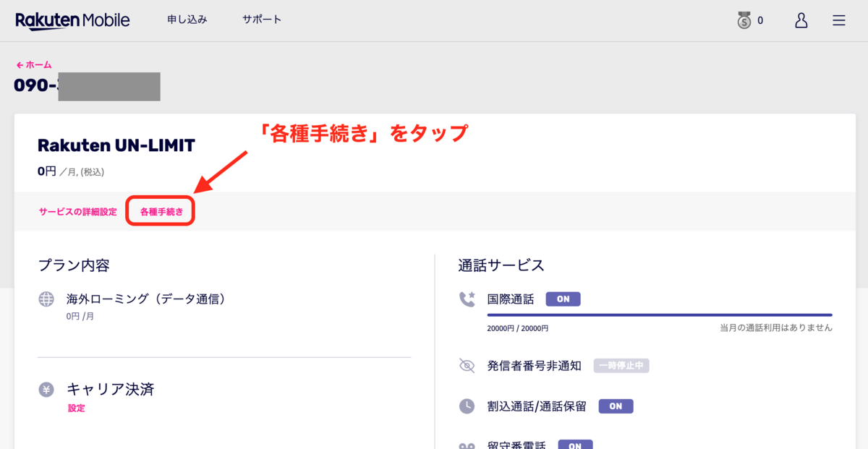Toggle the 国際通話 ON switch
The height and width of the screenshot is (449, 868).
[563, 299]
